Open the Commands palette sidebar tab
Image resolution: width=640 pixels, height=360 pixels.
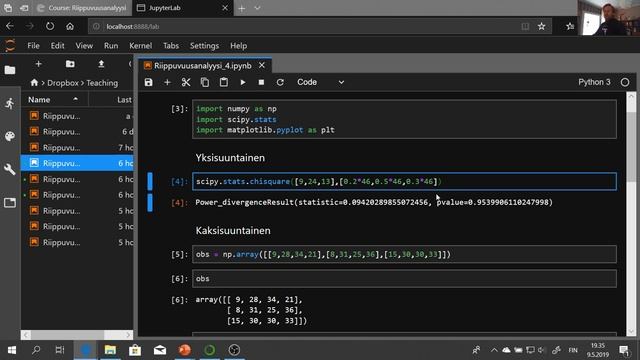pyautogui.click(x=10, y=136)
